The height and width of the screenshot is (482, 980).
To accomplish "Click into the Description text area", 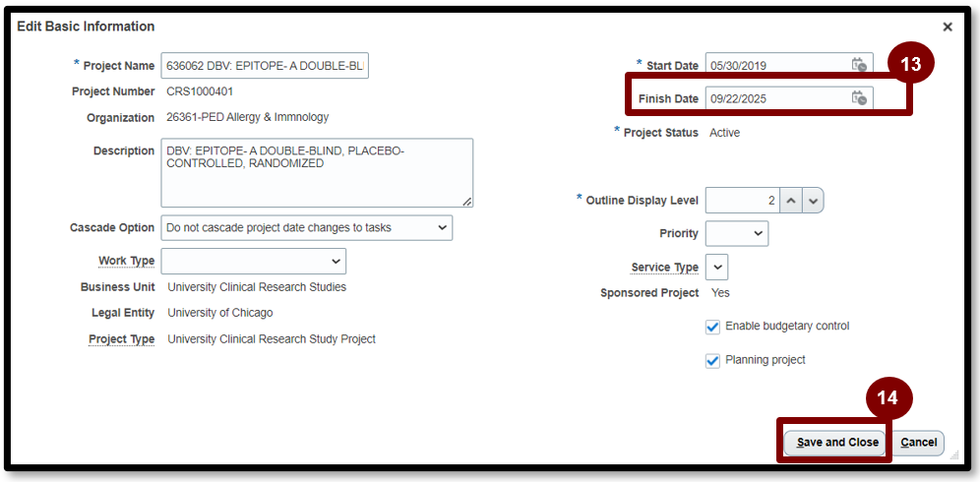I will (317, 172).
